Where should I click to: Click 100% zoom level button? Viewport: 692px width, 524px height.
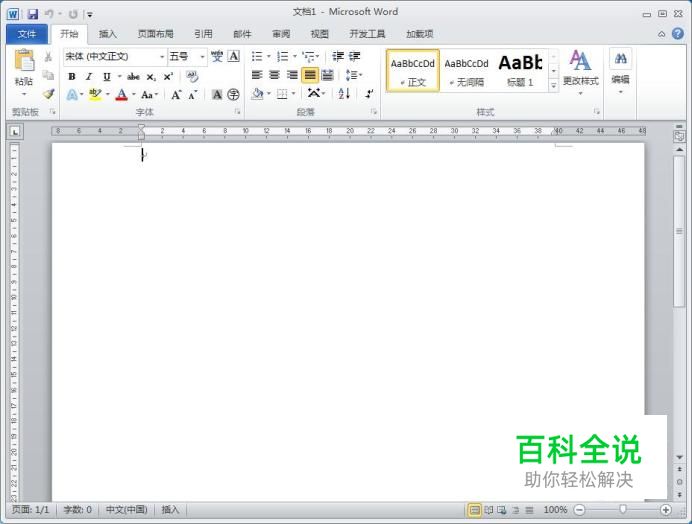pyautogui.click(x=555, y=510)
